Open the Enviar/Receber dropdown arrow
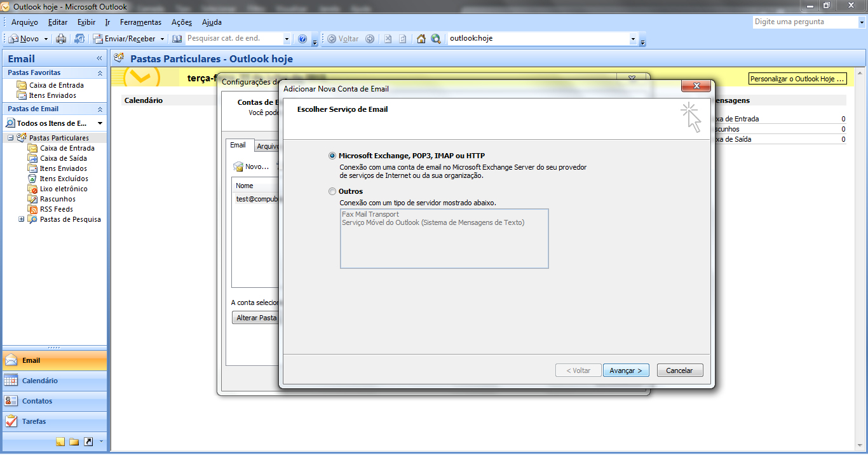This screenshot has height=455, width=868. click(x=162, y=39)
